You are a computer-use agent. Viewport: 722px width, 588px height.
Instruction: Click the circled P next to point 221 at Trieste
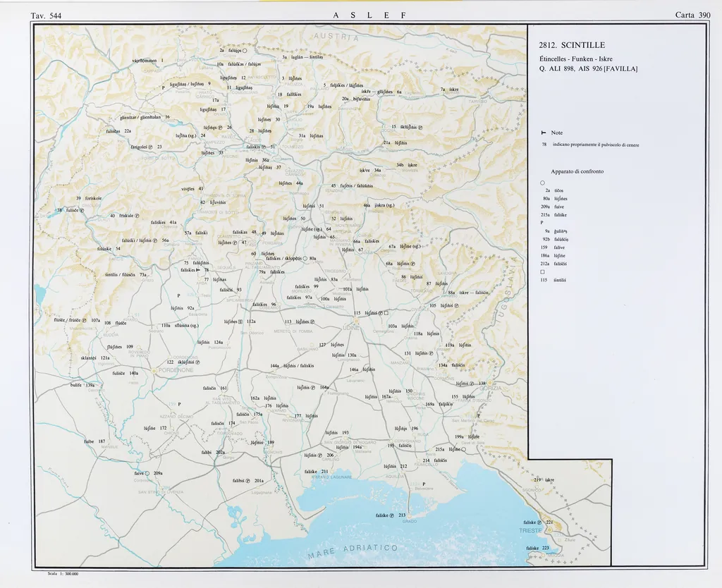coord(540,522)
